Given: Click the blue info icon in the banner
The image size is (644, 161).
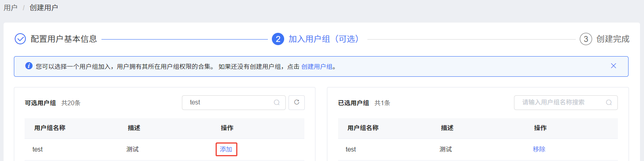Looking at the screenshot, I should click(29, 66).
